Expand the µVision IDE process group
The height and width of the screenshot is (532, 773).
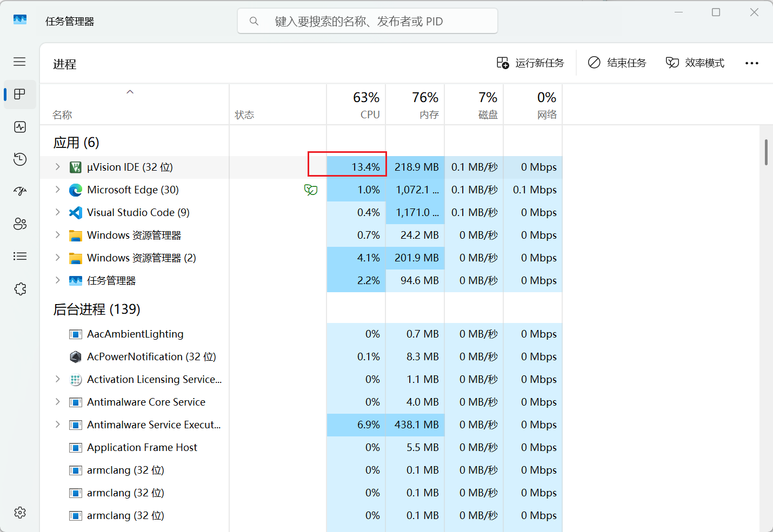[57, 167]
